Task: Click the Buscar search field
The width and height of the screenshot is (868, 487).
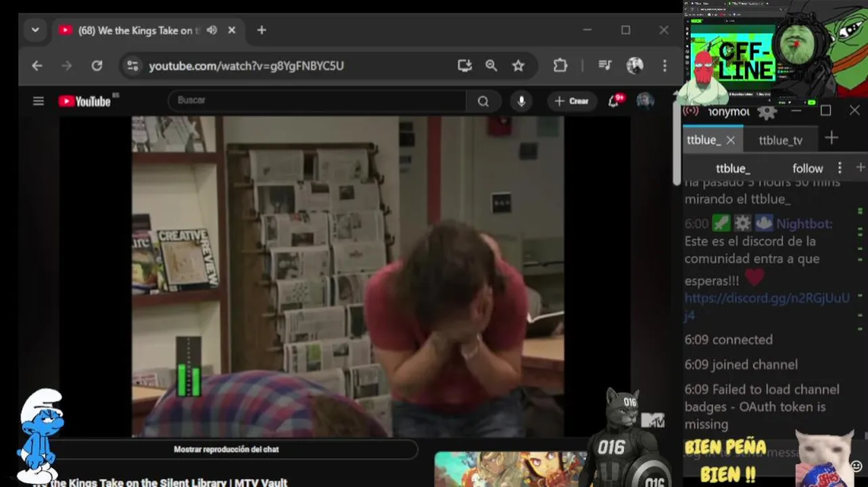Action: (x=316, y=101)
